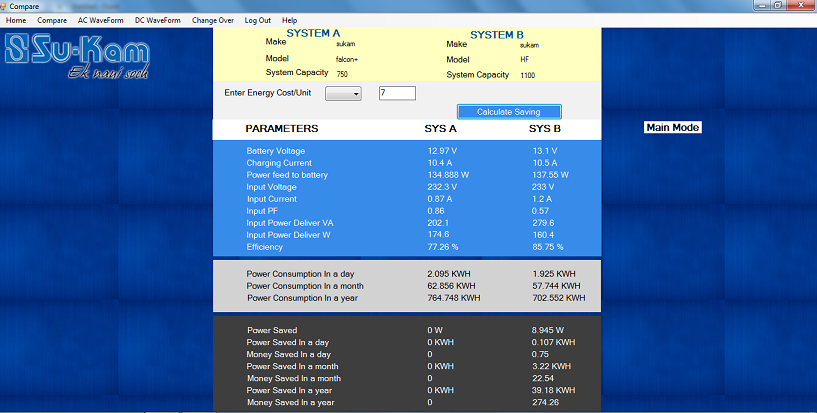Click the 232.3 V input voltage value
The image size is (817, 413).
(442, 187)
